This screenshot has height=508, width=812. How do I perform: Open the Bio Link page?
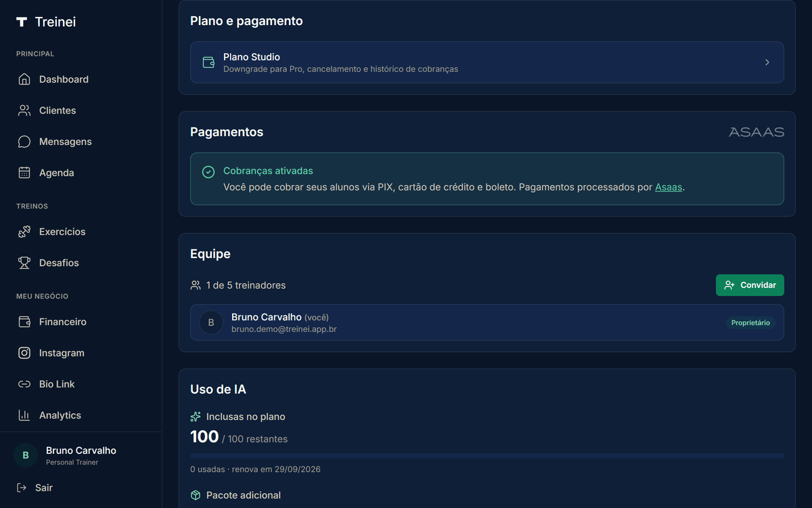(x=81, y=384)
